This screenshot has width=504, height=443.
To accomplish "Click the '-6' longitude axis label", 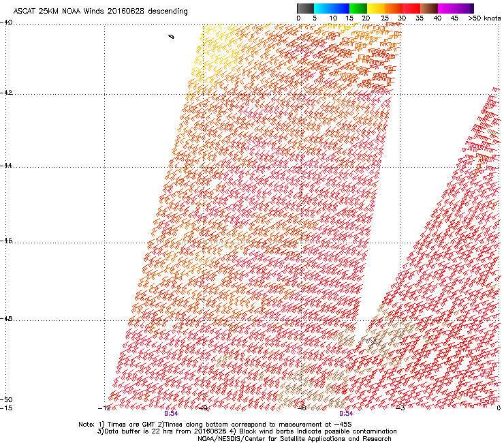I will [x=302, y=408].
